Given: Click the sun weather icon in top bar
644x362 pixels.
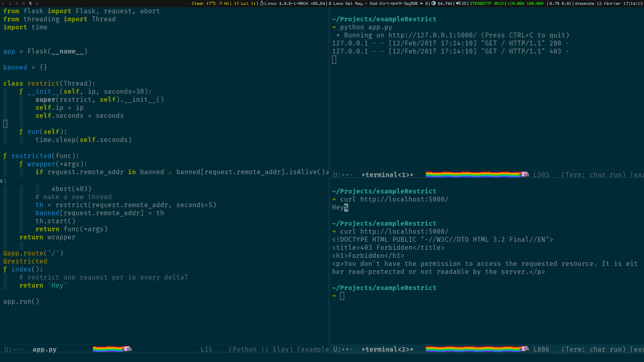Looking at the screenshot, I should (220, 3).
